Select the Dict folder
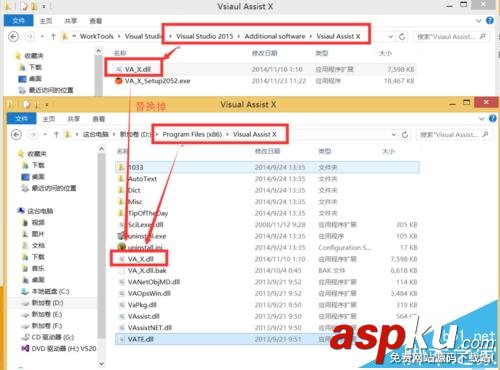This screenshot has width=500, height=370. pos(134,190)
